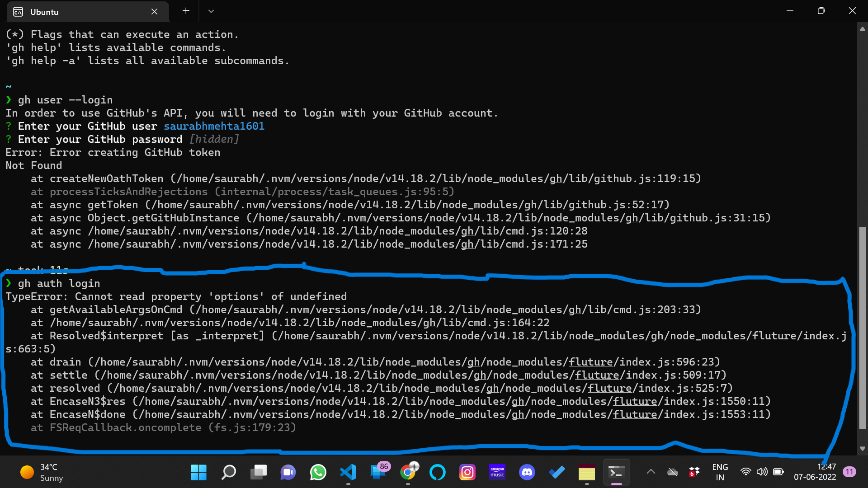
Task: Close the Ubuntu terminal tab
Action: tap(154, 12)
